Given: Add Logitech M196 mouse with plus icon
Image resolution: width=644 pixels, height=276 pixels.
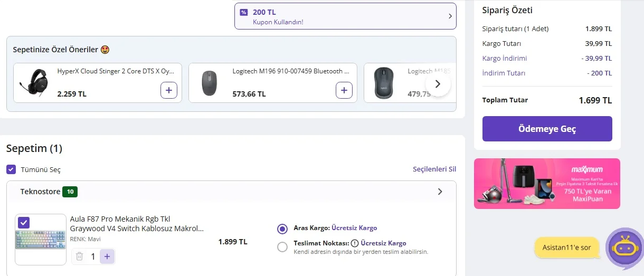Looking at the screenshot, I should point(344,90).
